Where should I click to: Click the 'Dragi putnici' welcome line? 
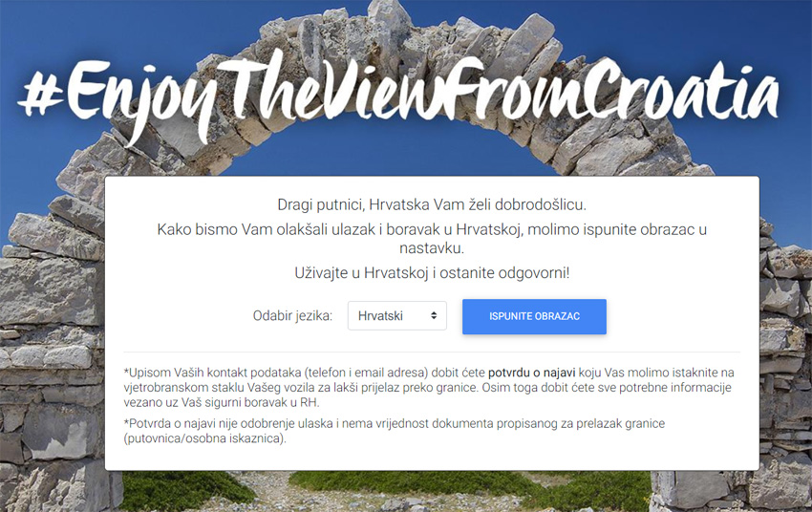pyautogui.click(x=432, y=204)
